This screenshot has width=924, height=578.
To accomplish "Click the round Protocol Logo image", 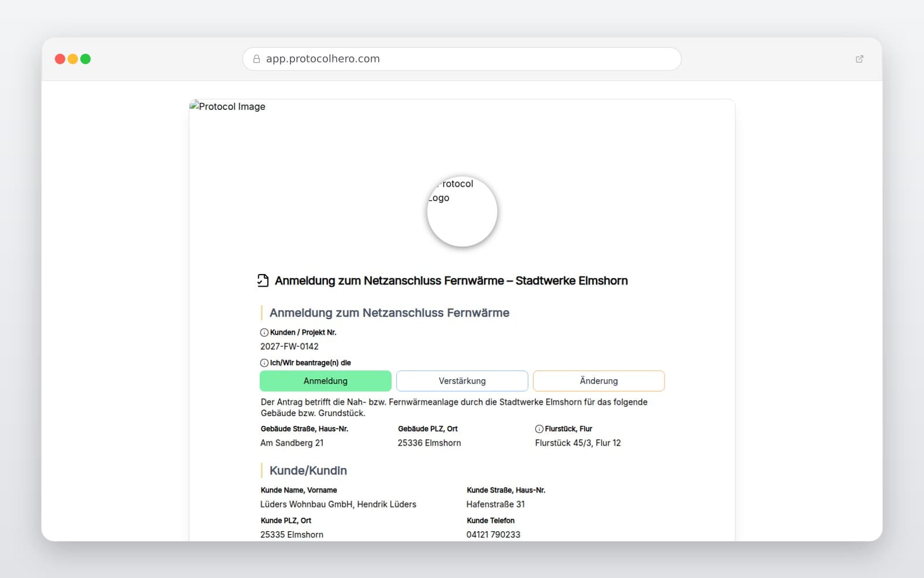I will (462, 212).
